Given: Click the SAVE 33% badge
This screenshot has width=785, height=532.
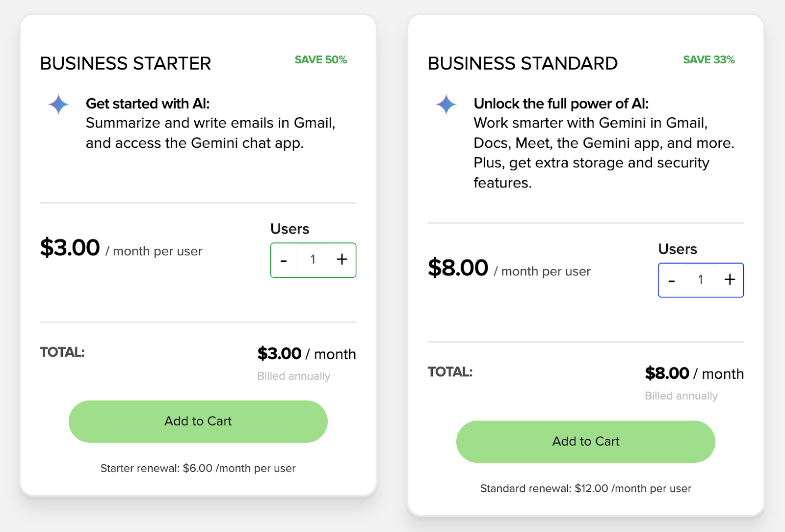Looking at the screenshot, I should pos(708,60).
